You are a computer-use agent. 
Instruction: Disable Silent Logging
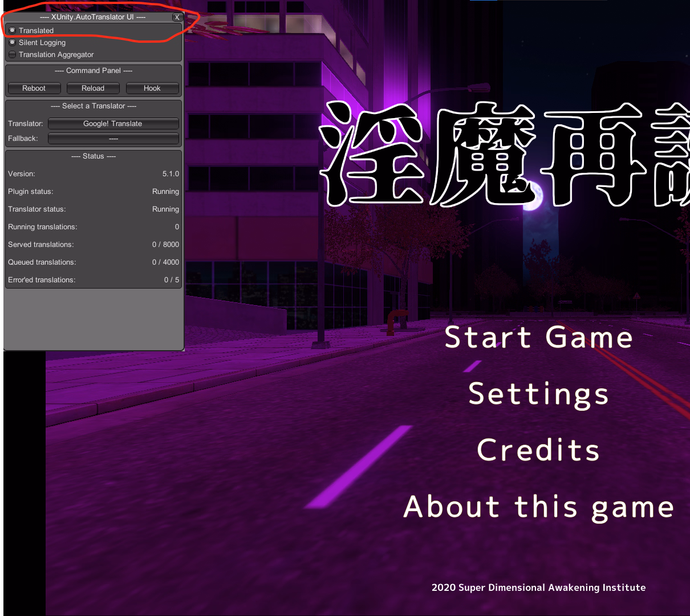tap(13, 42)
